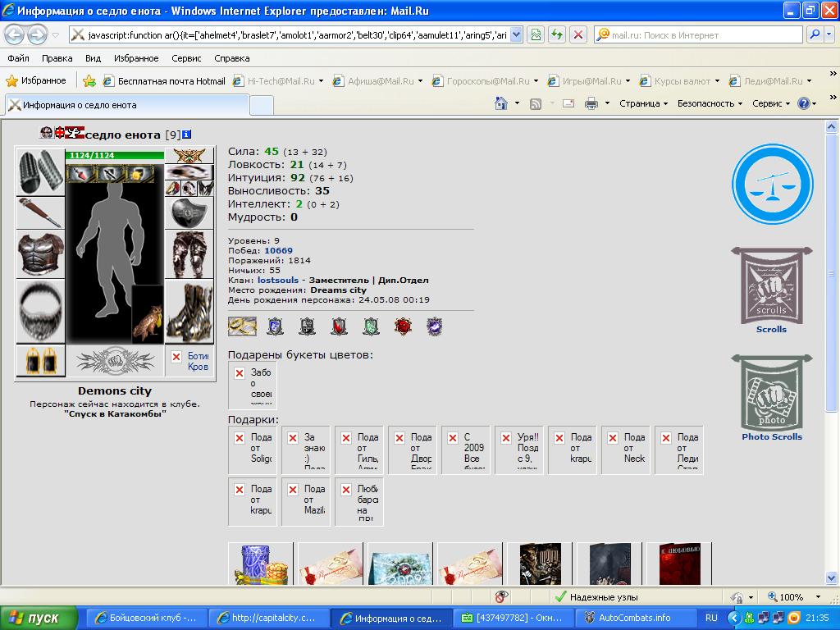Click the 10669 victories link
840x630 pixels.
tap(278, 251)
